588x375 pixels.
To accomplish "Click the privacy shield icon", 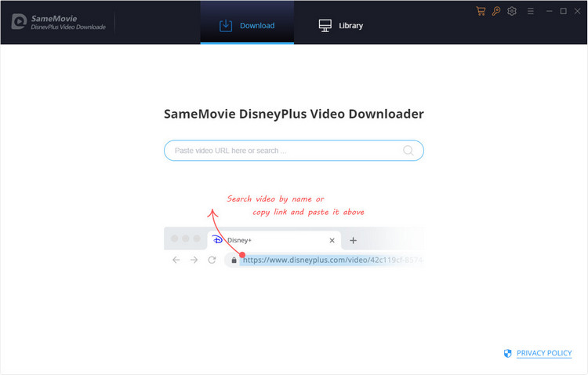I will [507, 353].
